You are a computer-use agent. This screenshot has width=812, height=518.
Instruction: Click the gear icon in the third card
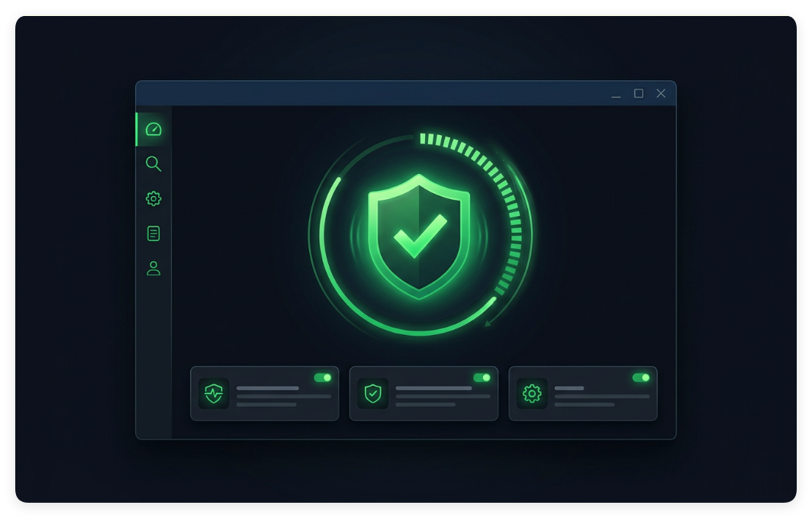(532, 394)
